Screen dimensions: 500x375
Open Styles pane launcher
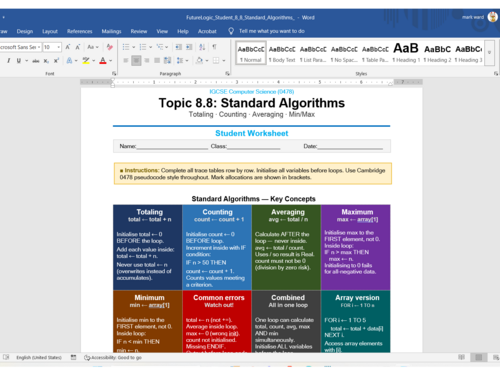pos(496,73)
